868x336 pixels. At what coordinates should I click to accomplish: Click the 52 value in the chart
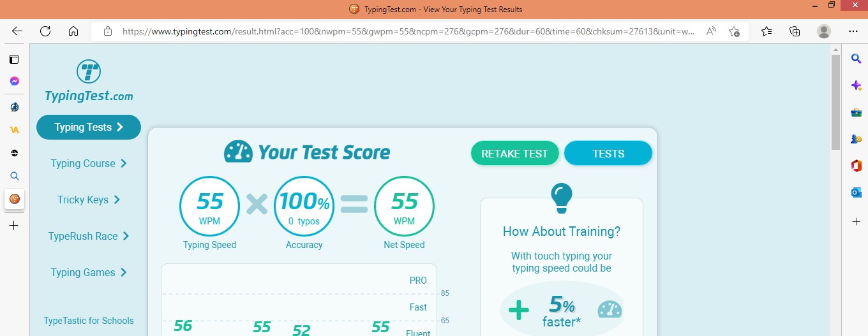[x=301, y=330]
